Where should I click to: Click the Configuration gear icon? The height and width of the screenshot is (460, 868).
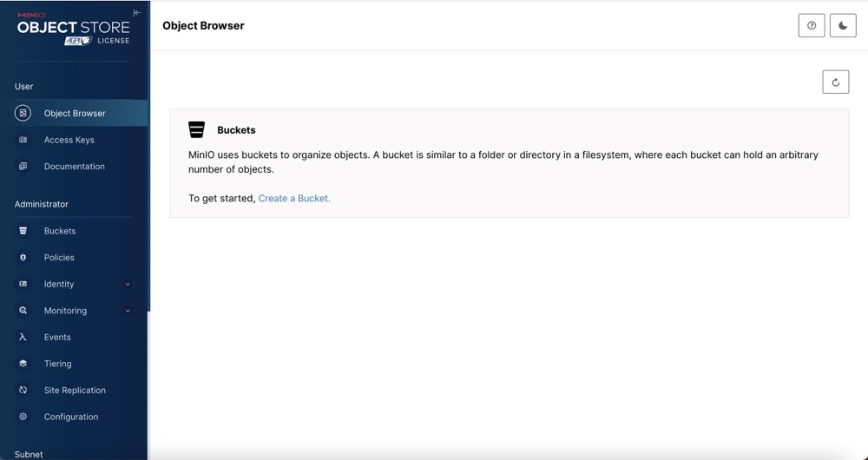point(23,417)
